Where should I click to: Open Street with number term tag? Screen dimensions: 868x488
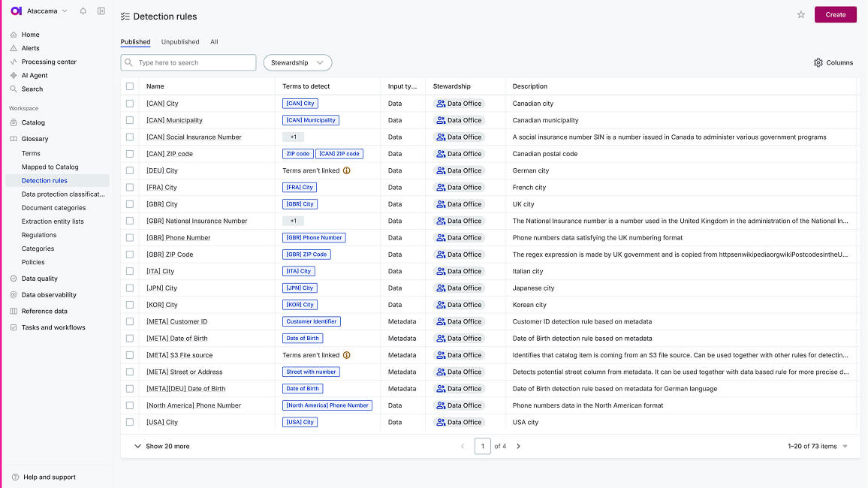point(311,372)
